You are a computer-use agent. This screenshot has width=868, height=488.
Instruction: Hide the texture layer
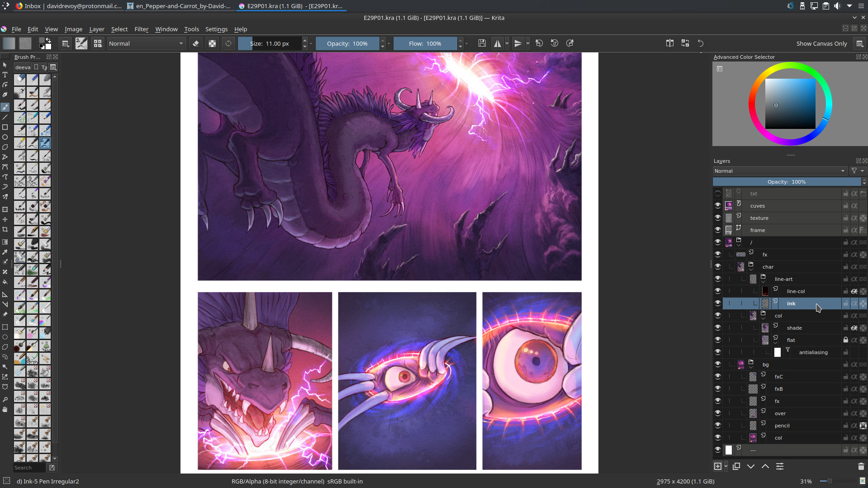coord(718,218)
